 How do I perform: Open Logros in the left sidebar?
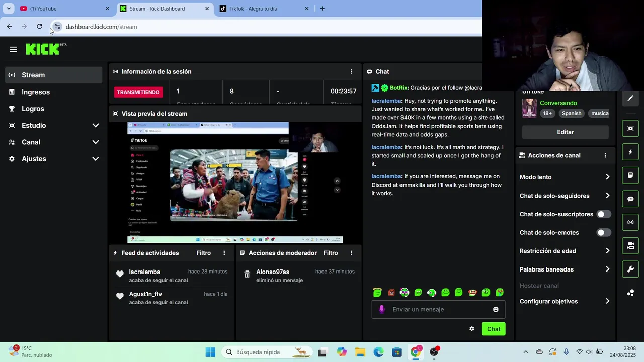click(54, 109)
